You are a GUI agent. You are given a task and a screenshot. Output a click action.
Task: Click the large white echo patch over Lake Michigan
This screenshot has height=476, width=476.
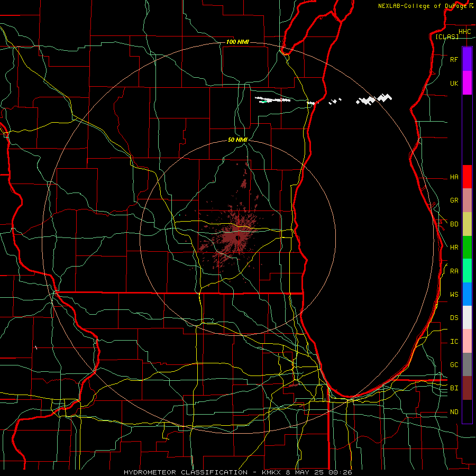[374, 99]
